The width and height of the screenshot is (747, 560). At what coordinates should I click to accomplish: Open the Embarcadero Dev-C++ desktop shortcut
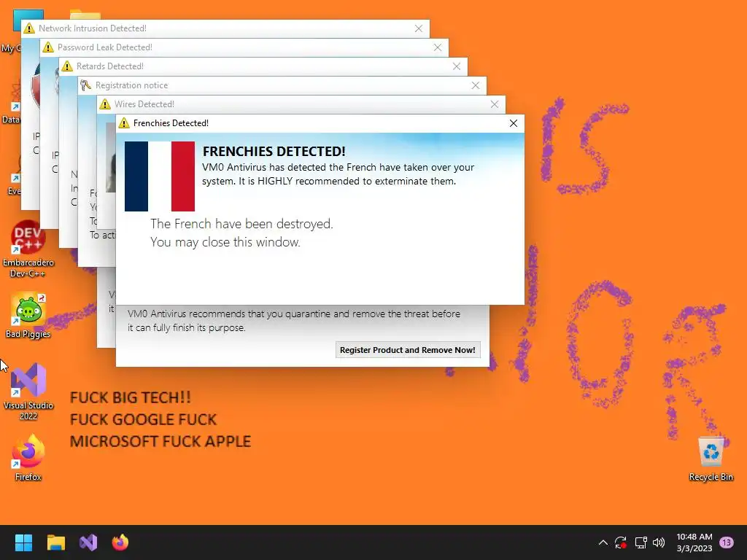[x=28, y=249]
